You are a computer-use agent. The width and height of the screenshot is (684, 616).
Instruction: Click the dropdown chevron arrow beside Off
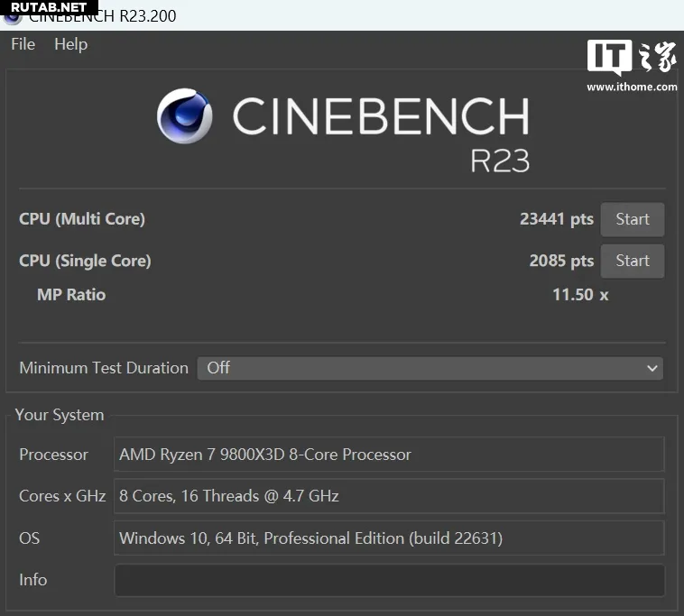pos(652,368)
